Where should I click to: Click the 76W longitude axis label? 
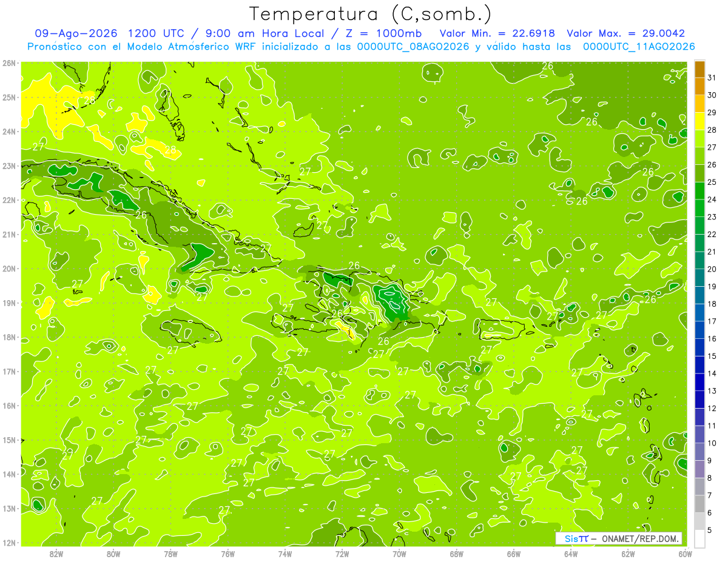pyautogui.click(x=228, y=553)
